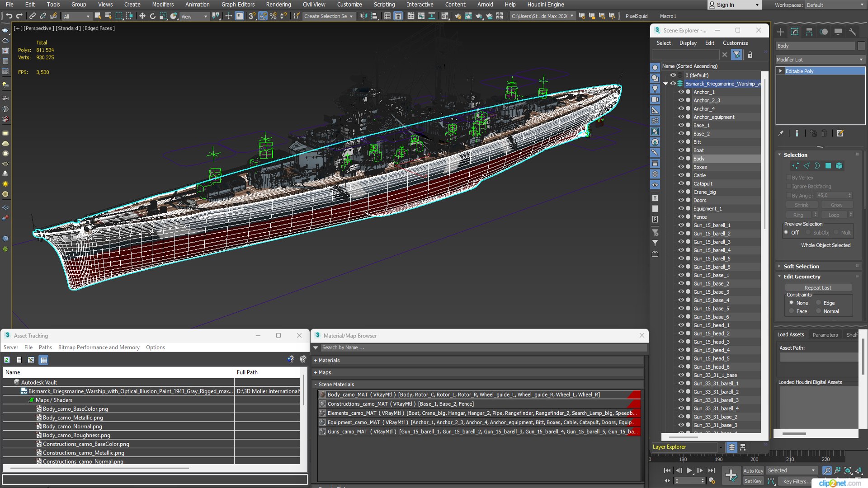Click the Sign In button
Screen dimensions: 868x488
[734, 5]
